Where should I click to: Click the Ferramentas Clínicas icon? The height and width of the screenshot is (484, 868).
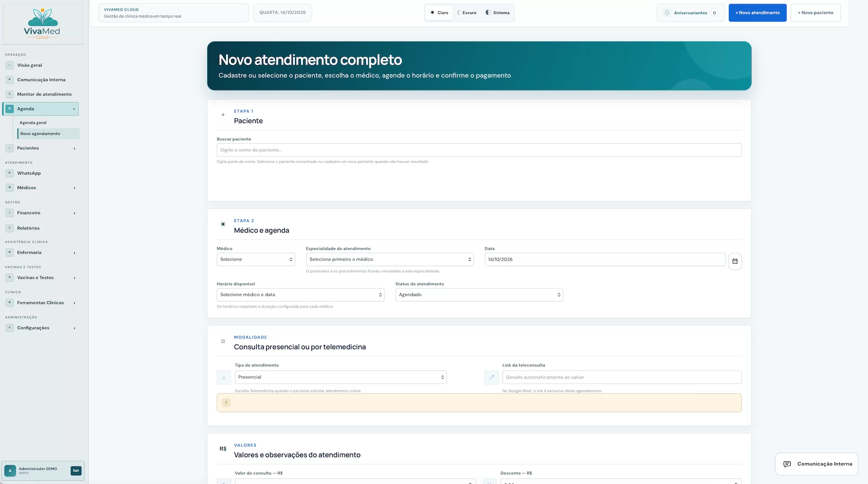[x=9, y=303]
